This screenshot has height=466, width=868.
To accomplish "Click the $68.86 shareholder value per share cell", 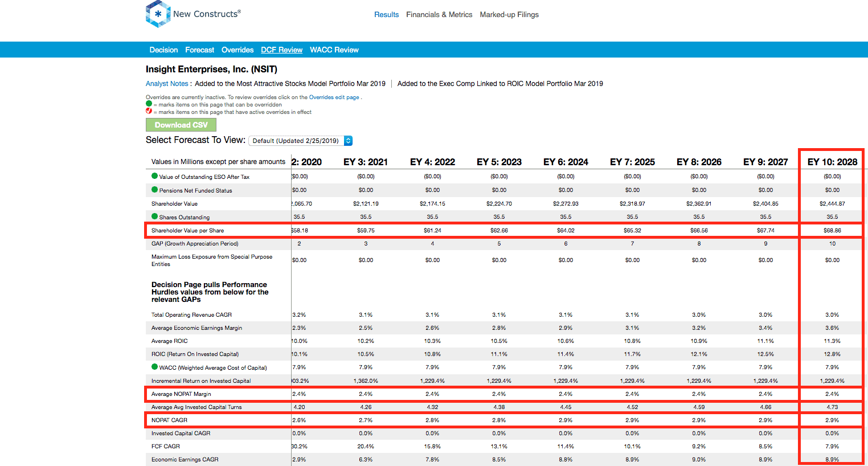I will point(832,231).
